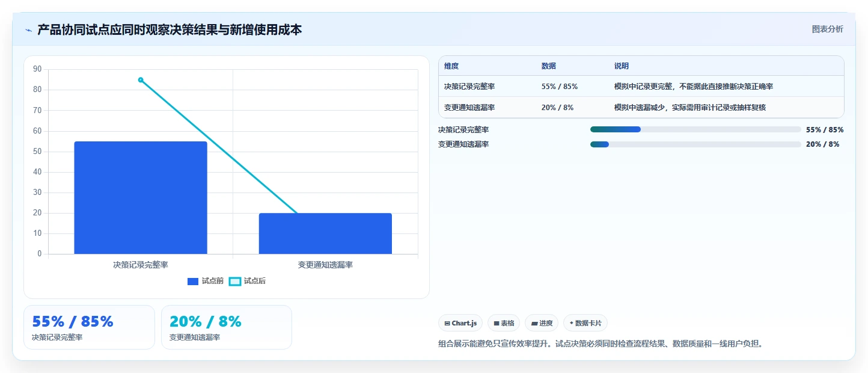Click the footer note starting 组合展示能避免只宣传效率提升
Viewport: 868px width, 373px height.
click(601, 344)
